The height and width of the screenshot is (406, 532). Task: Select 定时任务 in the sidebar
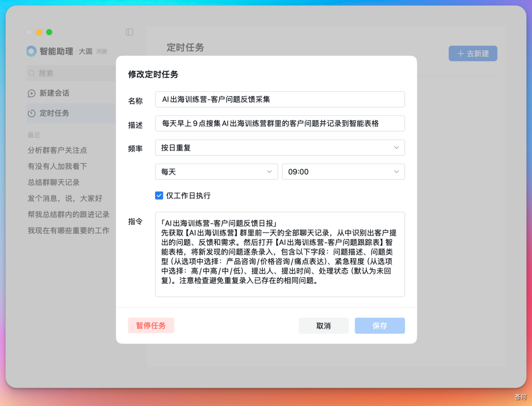(71, 113)
